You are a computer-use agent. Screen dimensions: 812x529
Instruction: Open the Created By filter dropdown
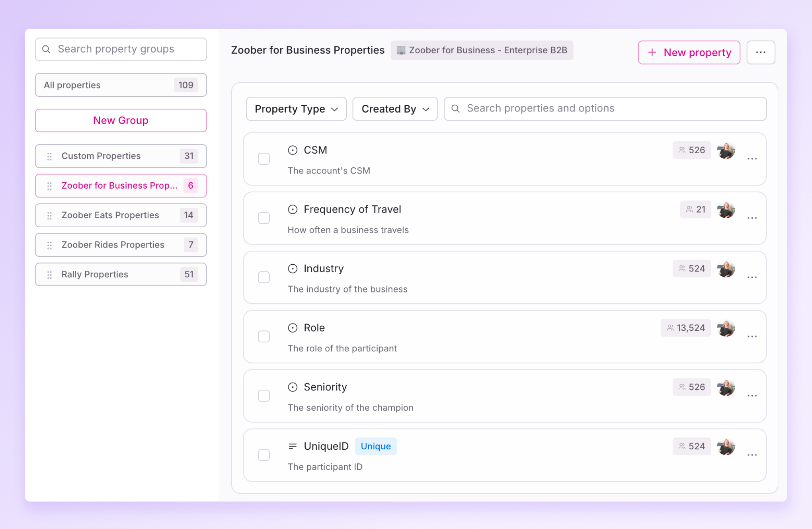[x=395, y=109]
